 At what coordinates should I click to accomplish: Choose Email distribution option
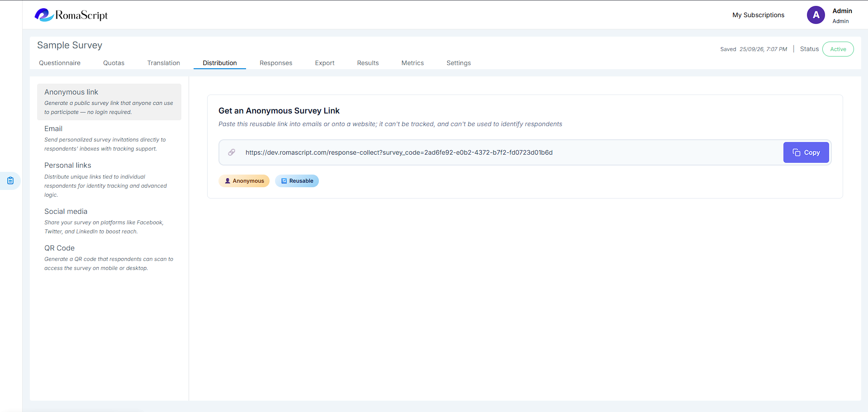click(109, 138)
